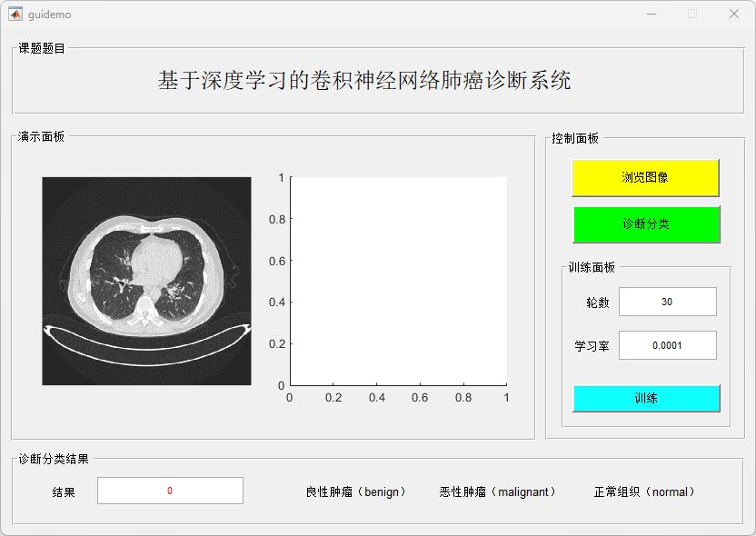The width and height of the screenshot is (756, 536).
Task: Click the 良性肿瘤（benign）label
Action: click(356, 492)
